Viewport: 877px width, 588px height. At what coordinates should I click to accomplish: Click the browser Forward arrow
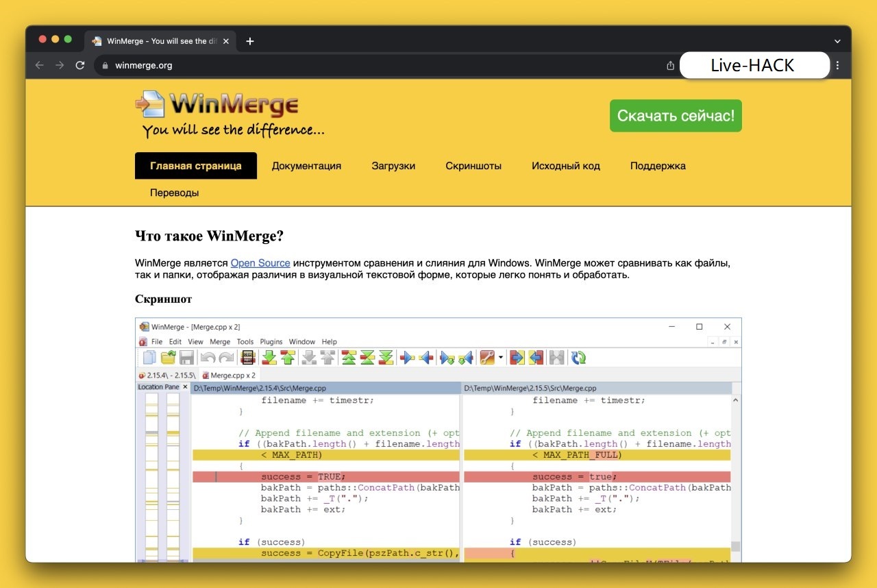(x=60, y=65)
